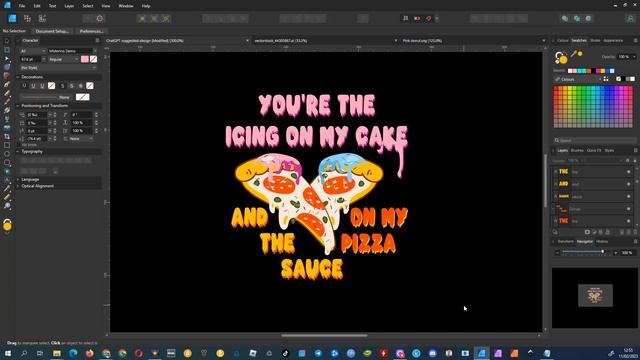The height and width of the screenshot is (360, 640).
Task: Toggle visibility of the 'and' layer
Action: pos(629,184)
